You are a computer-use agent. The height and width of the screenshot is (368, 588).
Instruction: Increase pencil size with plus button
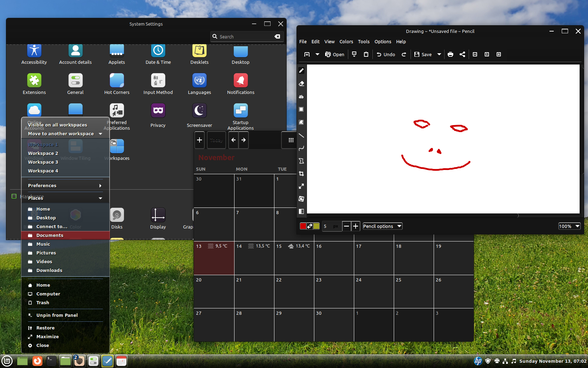coord(356,226)
